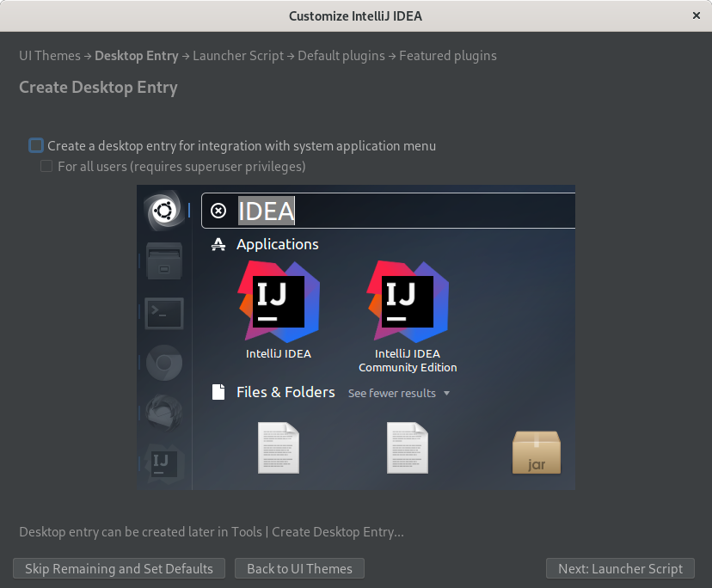
Task: Click the Thunderbird mail icon in preview
Action: (164, 413)
